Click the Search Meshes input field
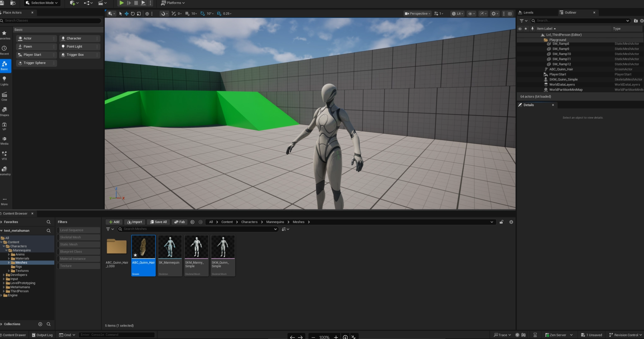This screenshot has width=644, height=339. pos(198,229)
